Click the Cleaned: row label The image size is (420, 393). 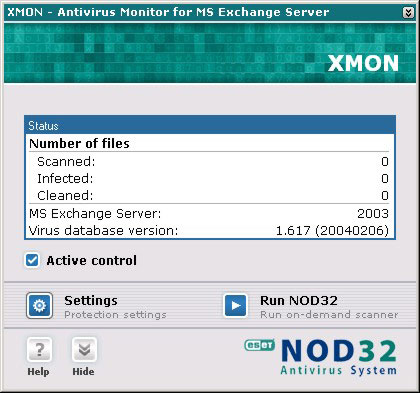click(65, 196)
